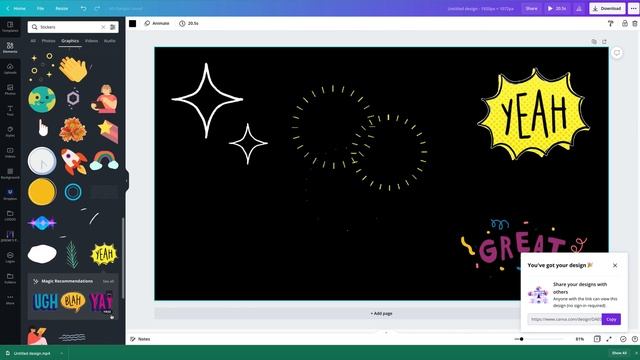The height and width of the screenshot is (360, 640).
Task: Switch to the Audio tab
Action: (x=109, y=41)
